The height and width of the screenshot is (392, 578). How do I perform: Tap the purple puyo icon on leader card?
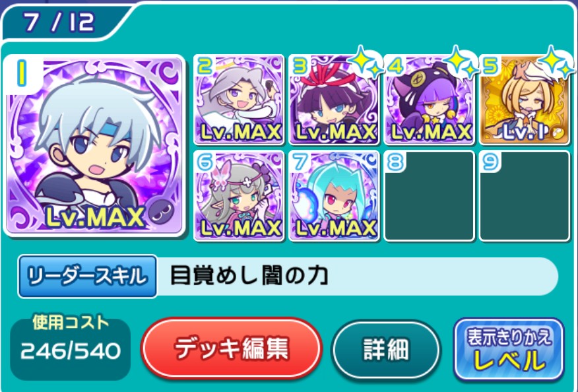[x=162, y=212]
